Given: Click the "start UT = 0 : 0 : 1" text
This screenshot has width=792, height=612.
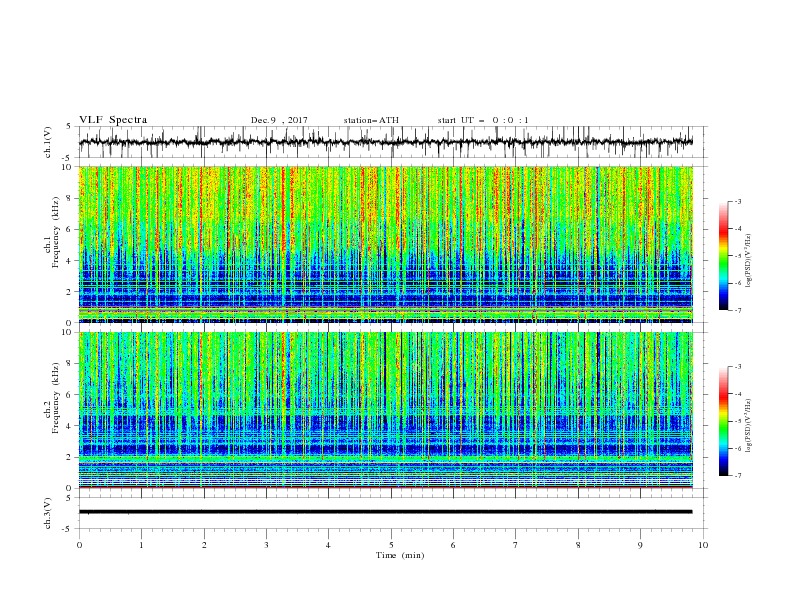Looking at the screenshot, I should [483, 120].
